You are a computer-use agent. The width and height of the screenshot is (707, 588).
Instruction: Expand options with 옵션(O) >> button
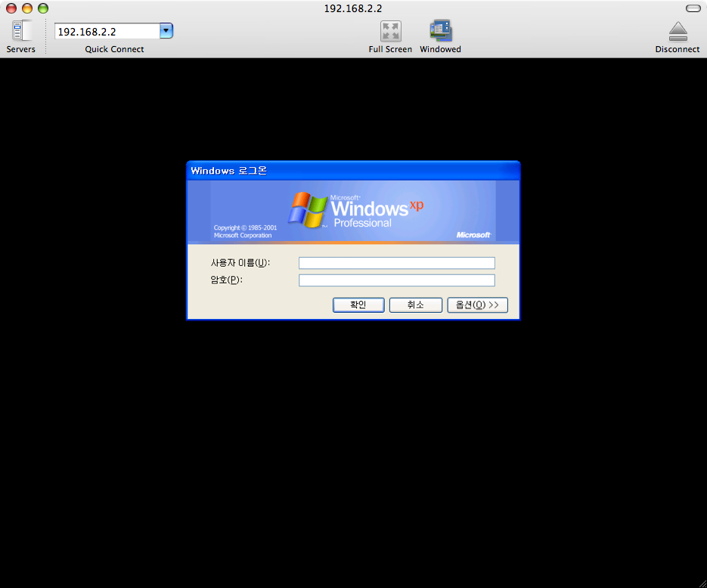[477, 305]
